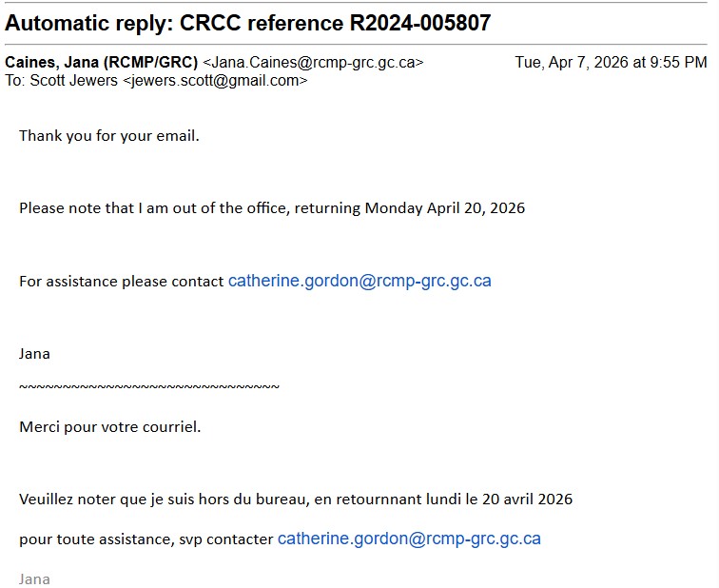Image resolution: width=719 pixels, height=588 pixels.
Task: Click the greyed 'Jana' signature at bottom
Action: pos(34,578)
